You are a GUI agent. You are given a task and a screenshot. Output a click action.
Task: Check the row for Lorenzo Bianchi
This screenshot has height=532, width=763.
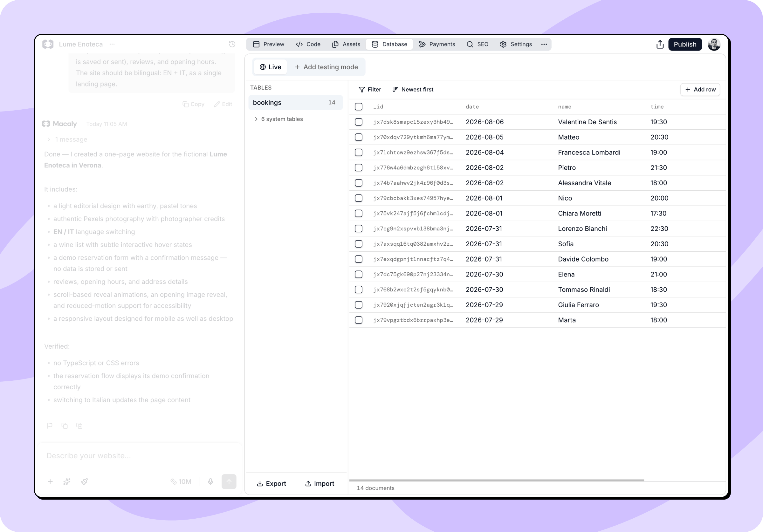pos(359,228)
